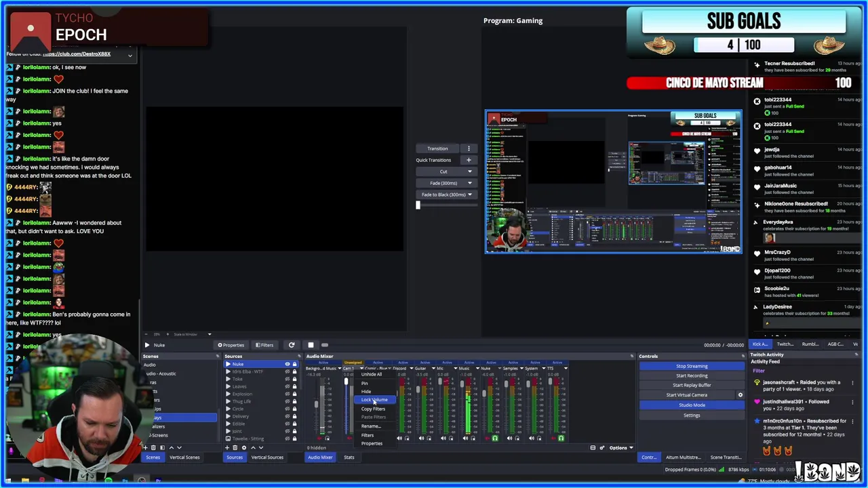Click the Transition button
Screen dimensions: 868x488
(437, 148)
